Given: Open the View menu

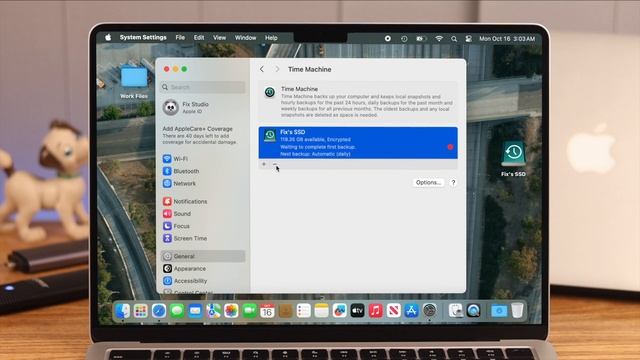Looking at the screenshot, I should pyautogui.click(x=219, y=38).
